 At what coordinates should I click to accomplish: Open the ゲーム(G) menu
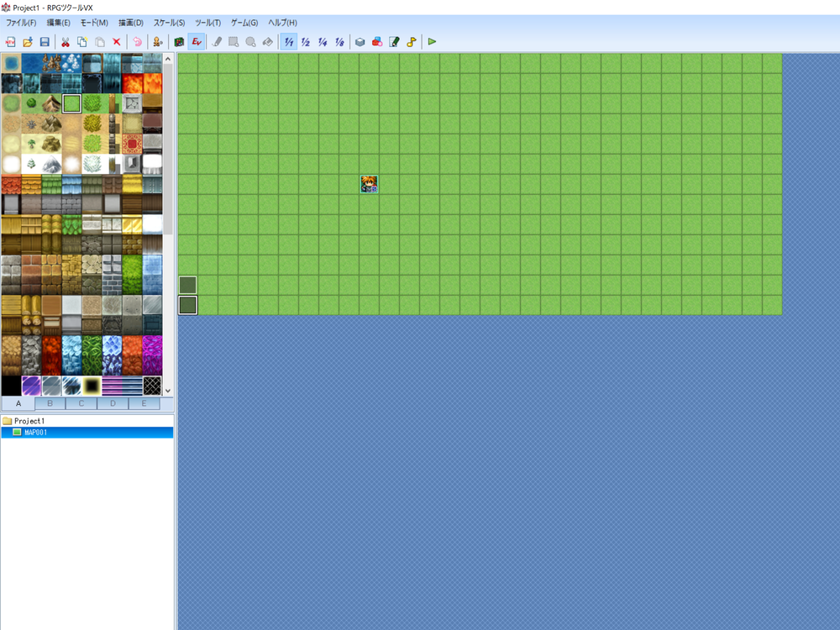click(x=244, y=23)
